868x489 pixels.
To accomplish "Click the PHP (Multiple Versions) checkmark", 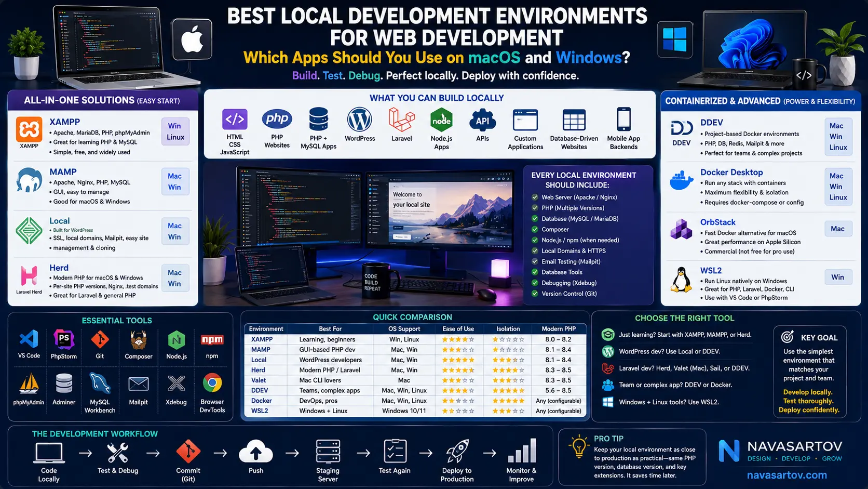I will [535, 208].
